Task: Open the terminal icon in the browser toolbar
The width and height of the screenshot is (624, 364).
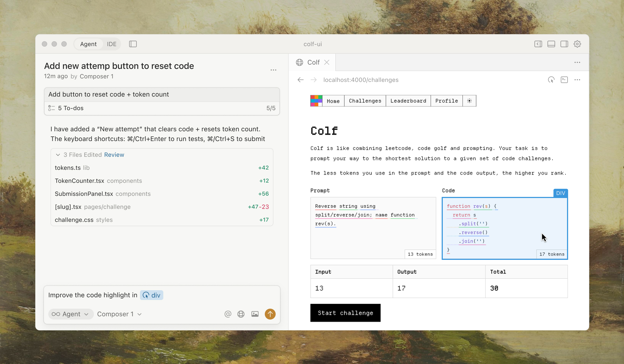Action: point(565,79)
